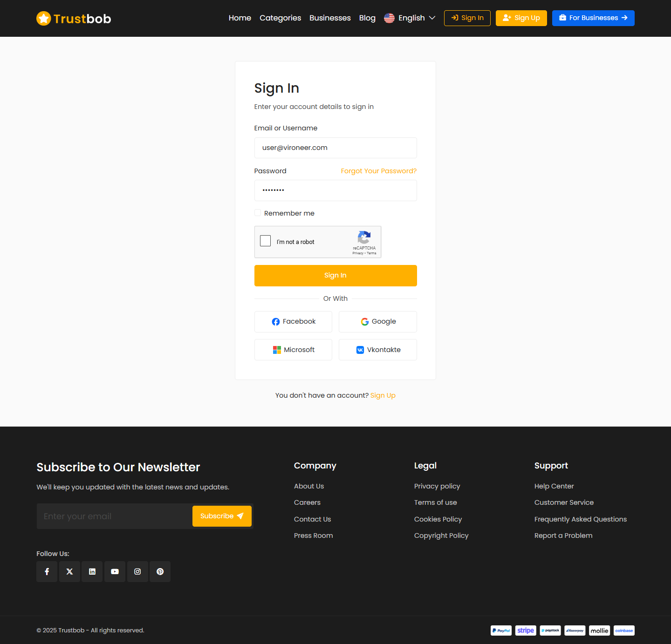Open the LinkedIn social icon
671x644 pixels.
tap(92, 571)
